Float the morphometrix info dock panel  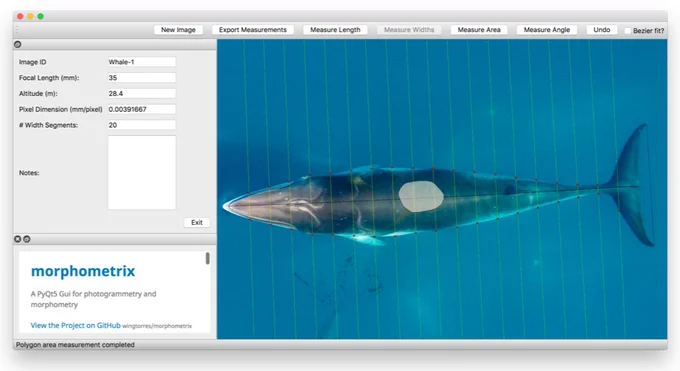click(26, 239)
